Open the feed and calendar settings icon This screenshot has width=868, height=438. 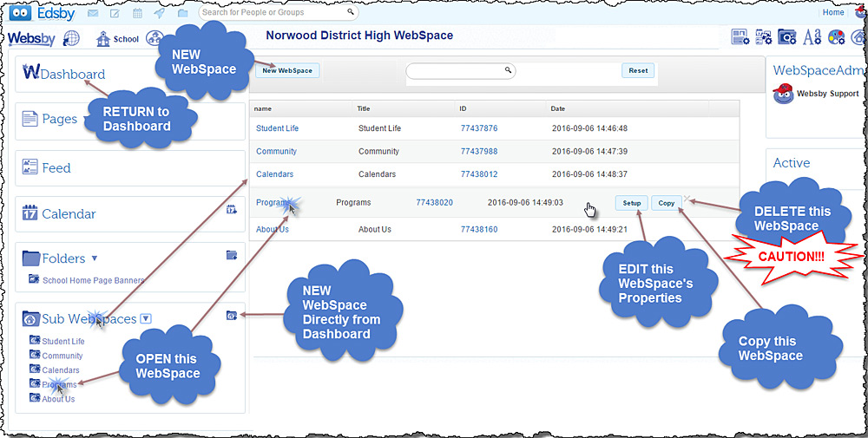[x=764, y=37]
